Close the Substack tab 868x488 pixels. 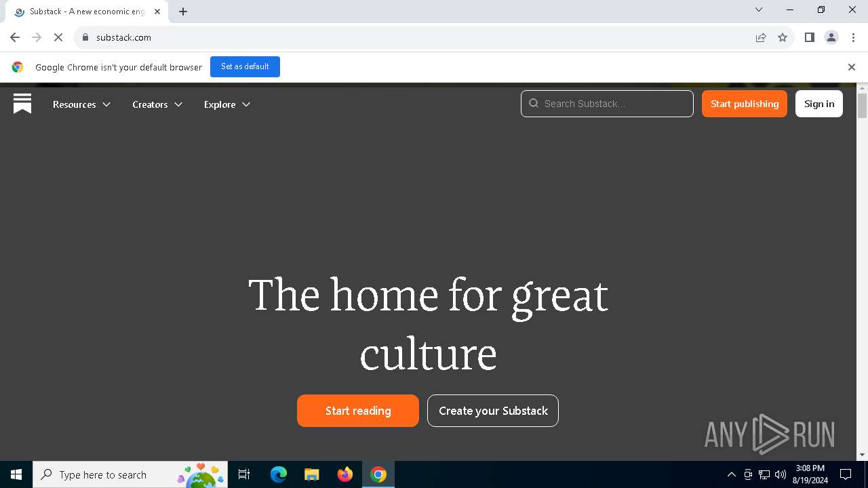[157, 12]
